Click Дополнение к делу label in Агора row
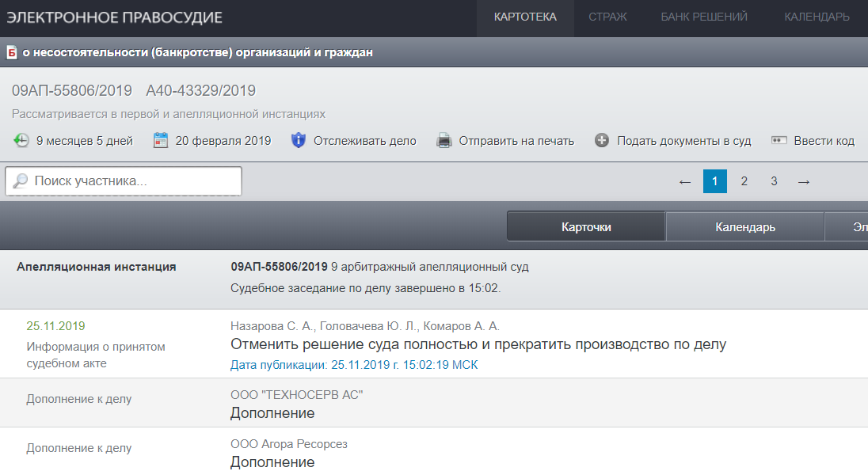 [x=79, y=448]
